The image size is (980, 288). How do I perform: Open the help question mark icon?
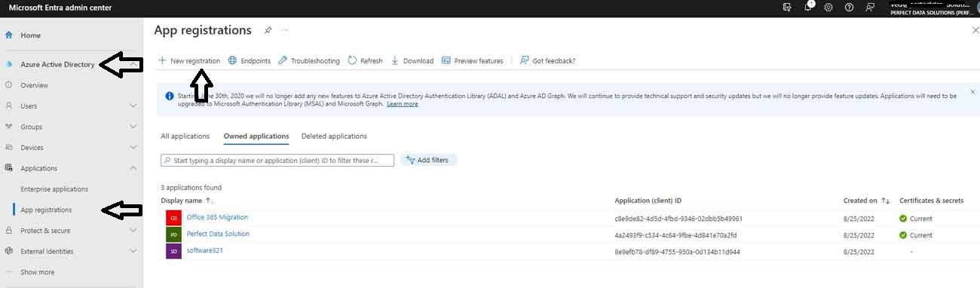849,7
